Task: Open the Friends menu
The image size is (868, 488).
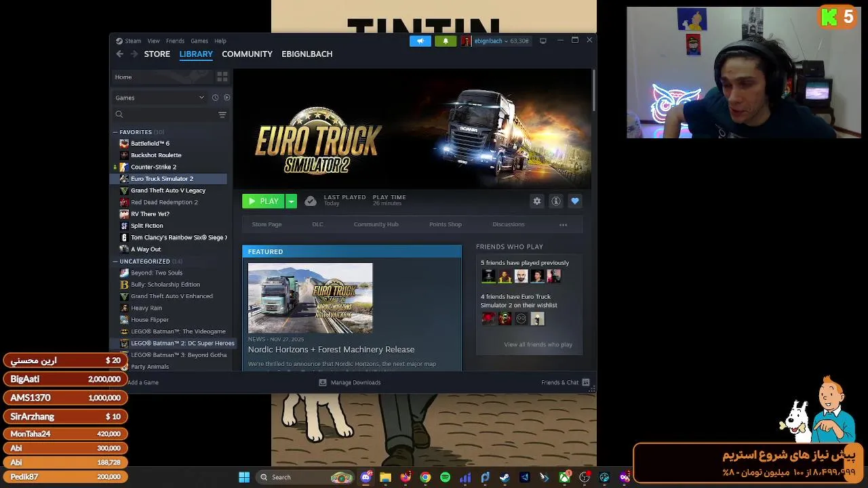Action: 175,41
